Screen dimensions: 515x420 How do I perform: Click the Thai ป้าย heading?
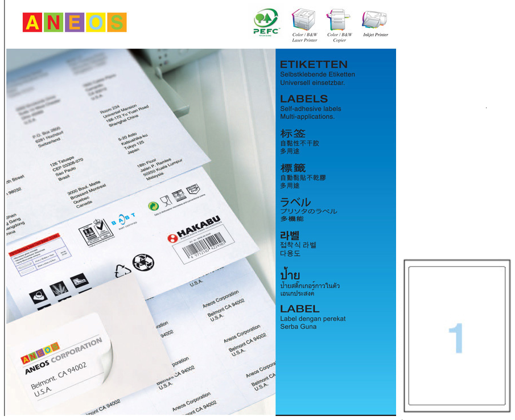290,274
